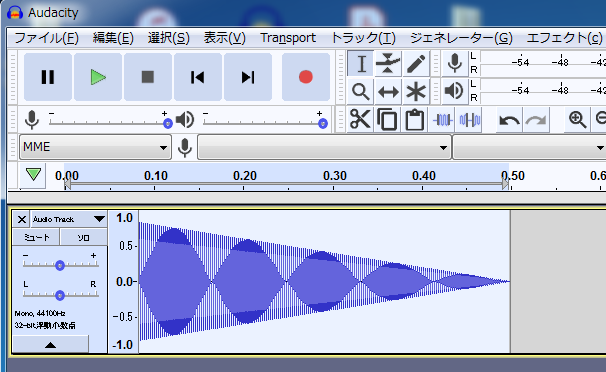Click the Silence audio icon
The width and height of the screenshot is (606, 372).
pyautogui.click(x=470, y=120)
